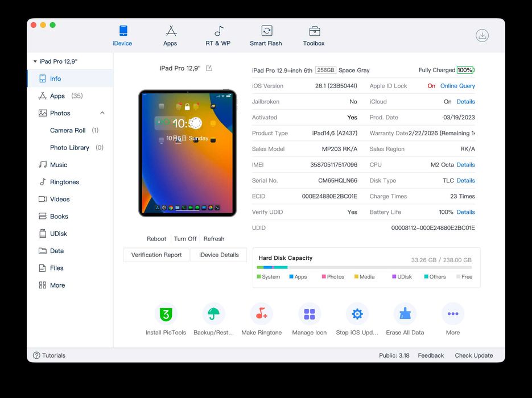
Task: Edit the device name with pencil icon
Action: pos(209,68)
